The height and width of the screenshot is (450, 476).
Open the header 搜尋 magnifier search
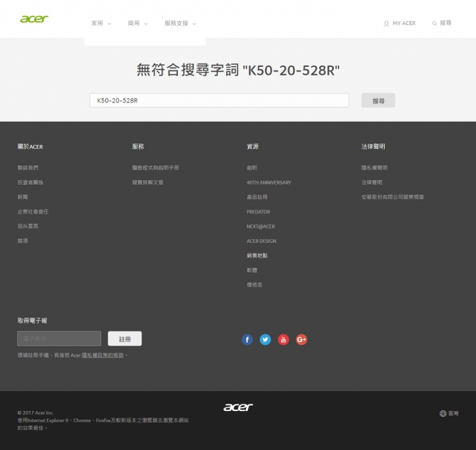tap(442, 23)
